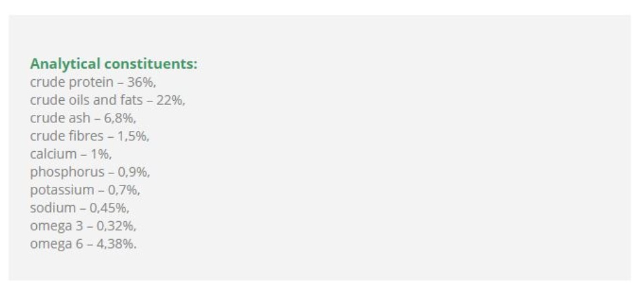
Task: Select the 1% calcium value
Action: coord(100,154)
